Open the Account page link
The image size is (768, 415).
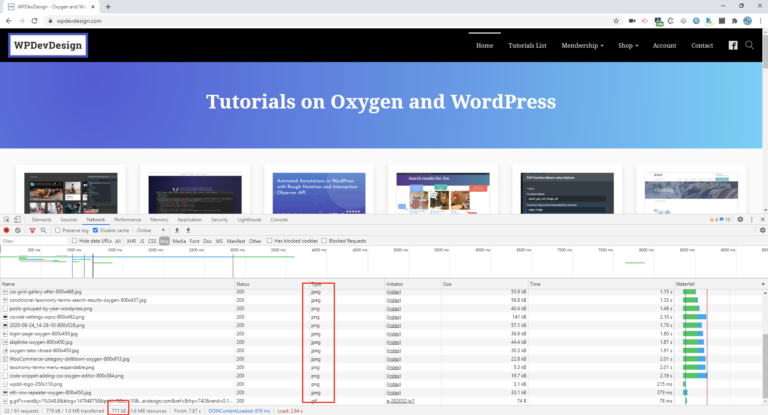[664, 46]
